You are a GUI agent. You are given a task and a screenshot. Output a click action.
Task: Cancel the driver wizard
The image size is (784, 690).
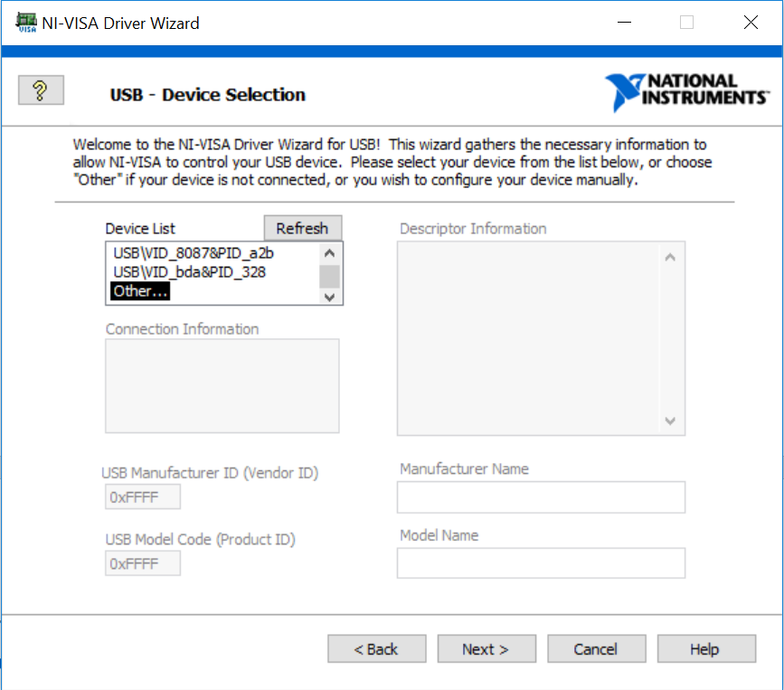click(x=595, y=648)
